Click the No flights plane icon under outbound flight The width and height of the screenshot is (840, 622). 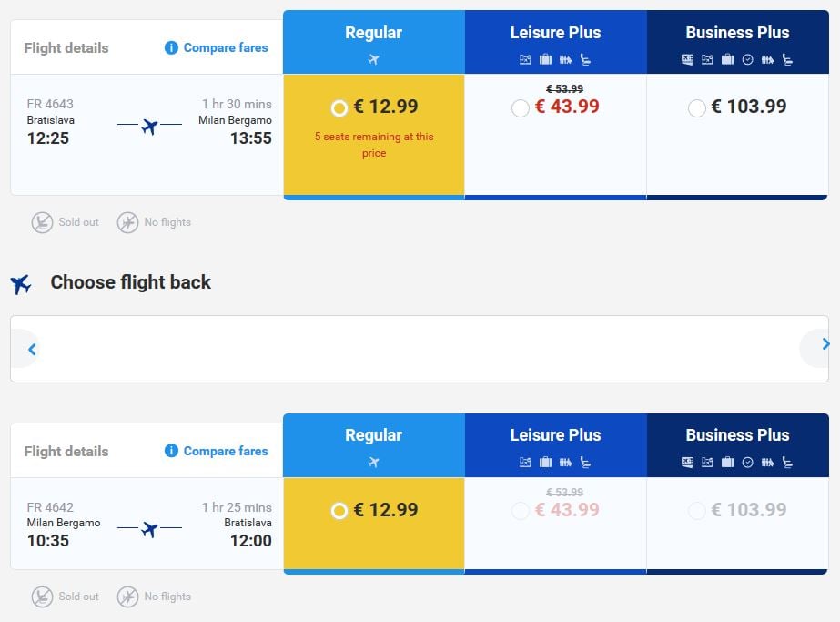[127, 222]
